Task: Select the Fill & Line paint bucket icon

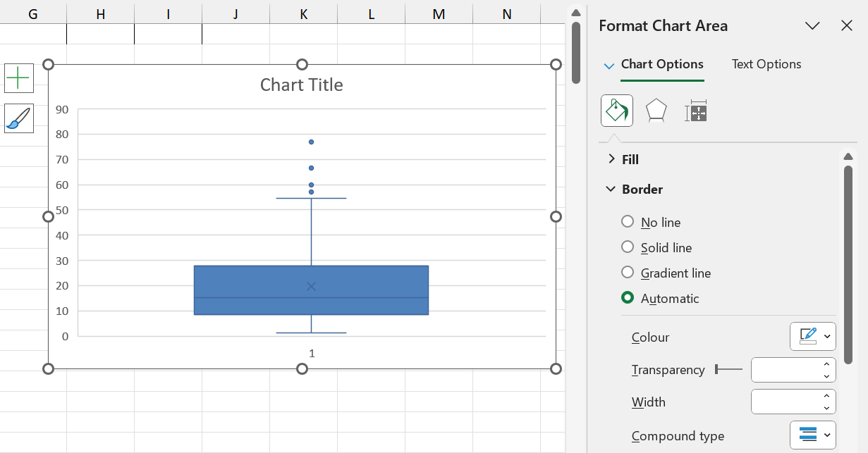Action: [x=616, y=111]
